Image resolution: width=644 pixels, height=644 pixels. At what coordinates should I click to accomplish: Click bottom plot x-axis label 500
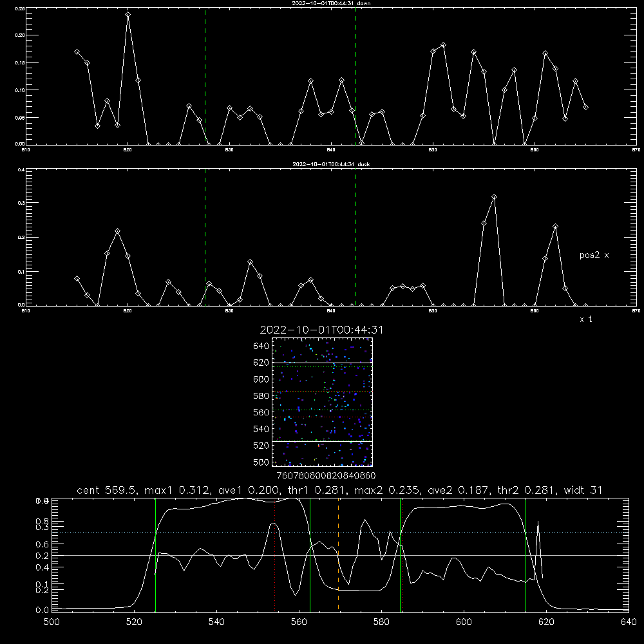point(52,622)
